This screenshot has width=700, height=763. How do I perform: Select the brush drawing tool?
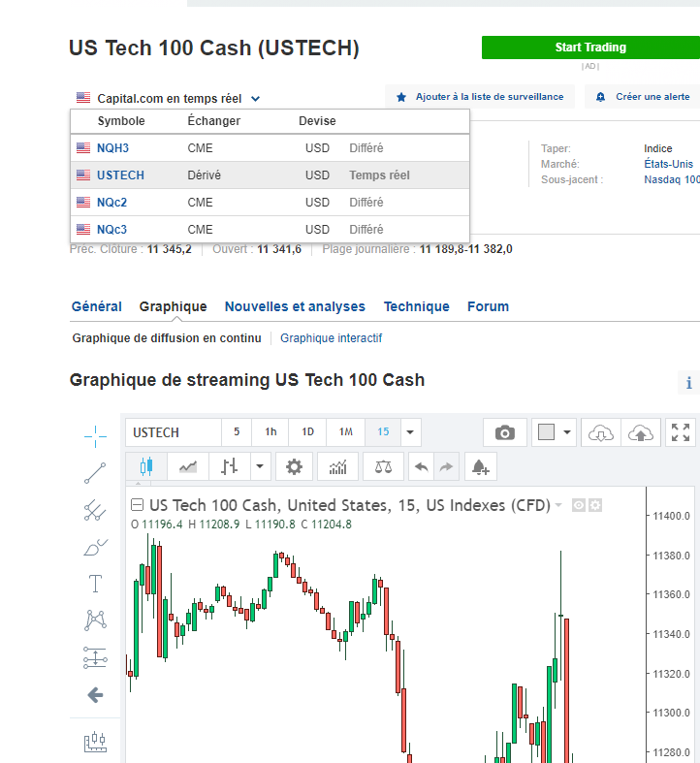pos(95,548)
